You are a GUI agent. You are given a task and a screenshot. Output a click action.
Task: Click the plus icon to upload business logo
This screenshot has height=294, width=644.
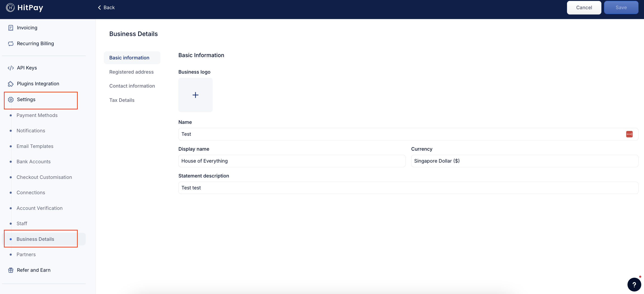coord(195,95)
